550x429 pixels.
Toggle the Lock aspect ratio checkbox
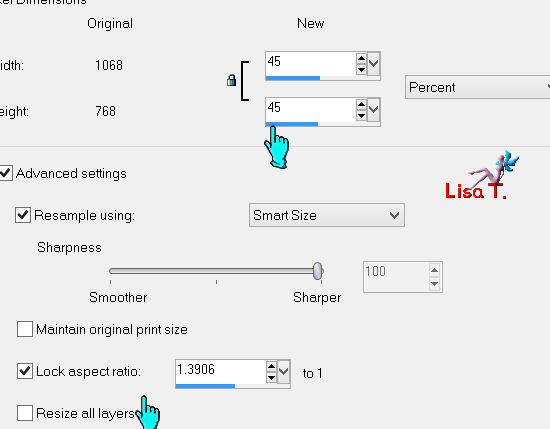click(25, 371)
